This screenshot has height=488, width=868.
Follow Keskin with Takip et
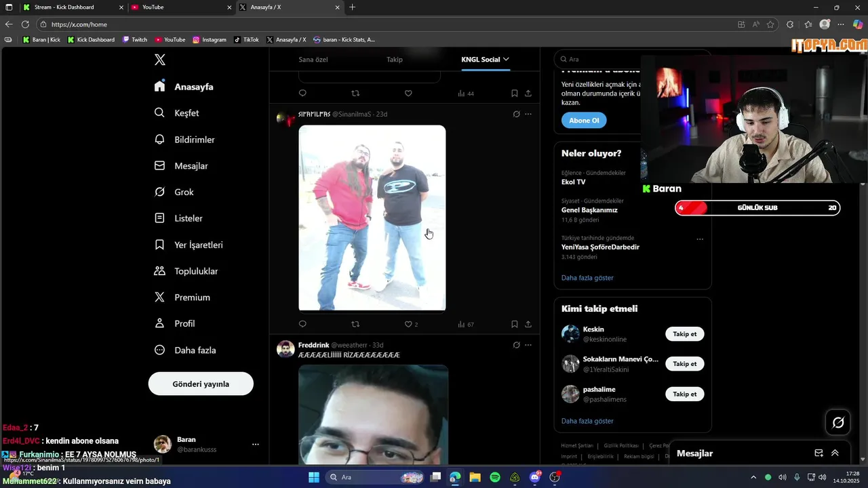684,333
